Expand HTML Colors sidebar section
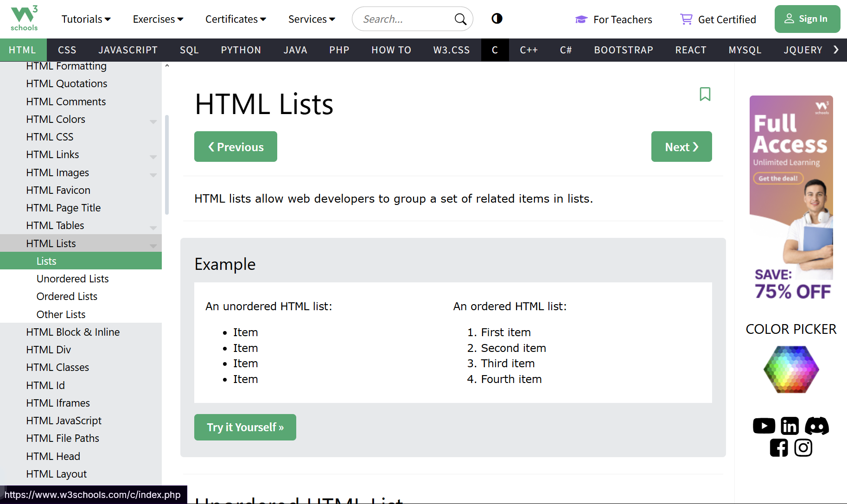 [153, 121]
